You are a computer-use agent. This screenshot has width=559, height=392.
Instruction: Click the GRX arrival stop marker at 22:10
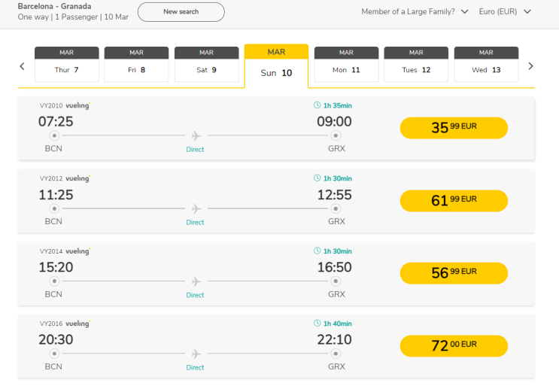(336, 354)
